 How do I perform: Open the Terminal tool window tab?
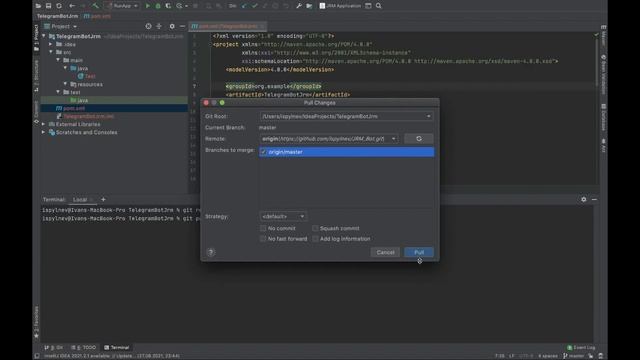click(x=117, y=347)
